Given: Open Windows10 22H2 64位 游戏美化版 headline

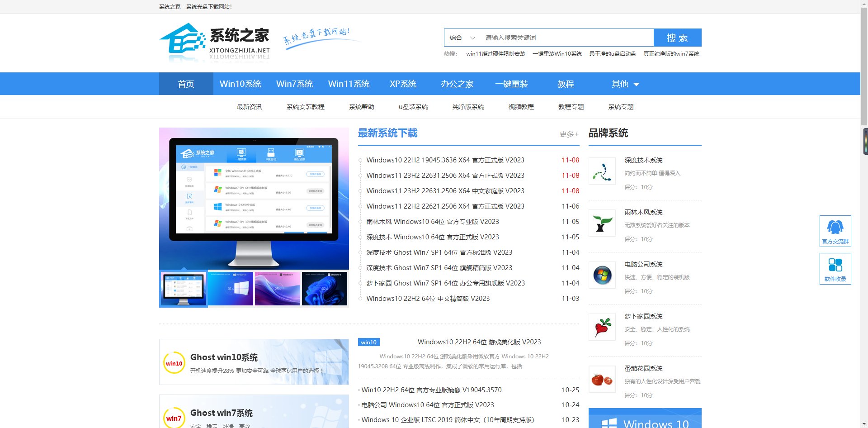Looking at the screenshot, I should click(479, 342).
